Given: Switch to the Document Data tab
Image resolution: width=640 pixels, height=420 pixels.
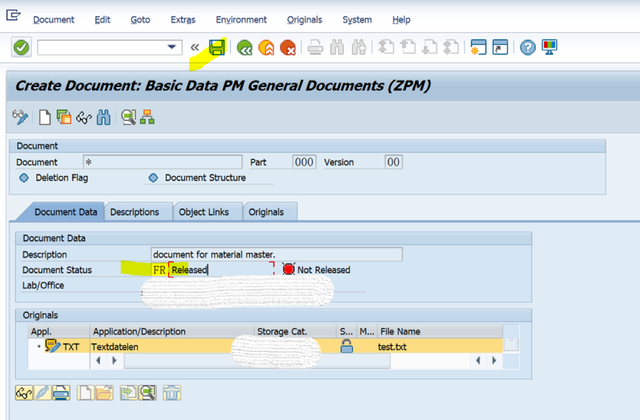Looking at the screenshot, I should coord(66,212).
